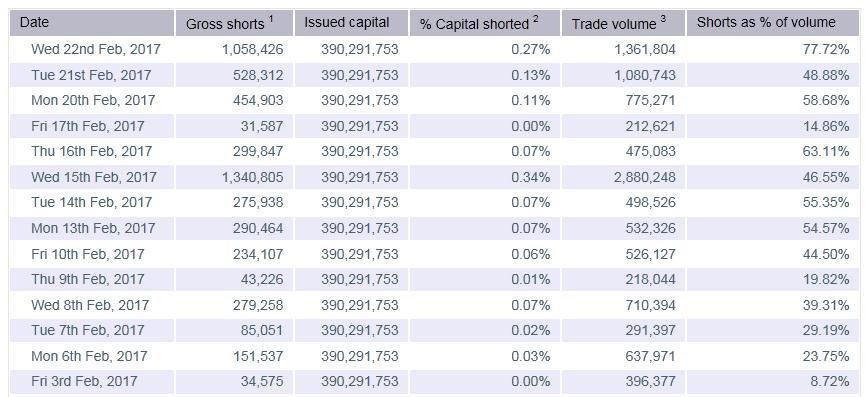The width and height of the screenshot is (868, 397).
Task: Select trade volume value 2,880,248
Action: [645, 177]
